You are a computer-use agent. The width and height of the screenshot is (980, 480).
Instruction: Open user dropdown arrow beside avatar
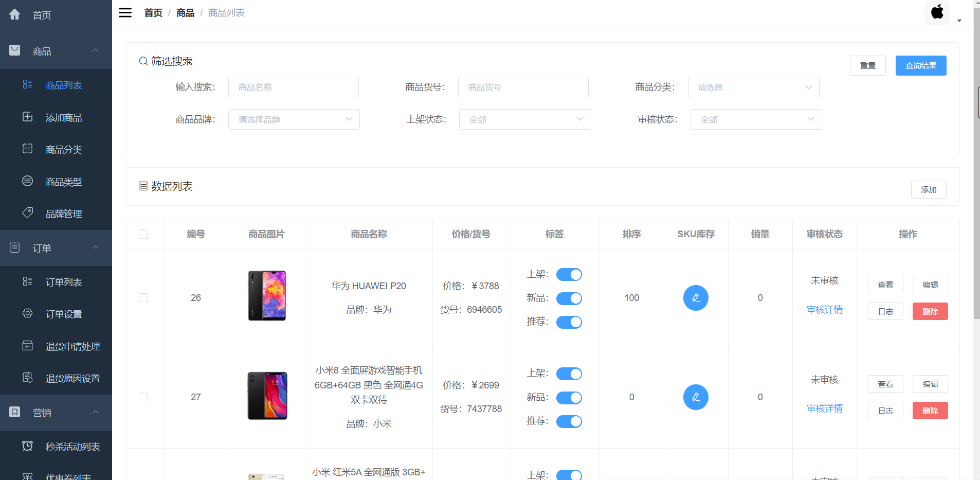(959, 21)
